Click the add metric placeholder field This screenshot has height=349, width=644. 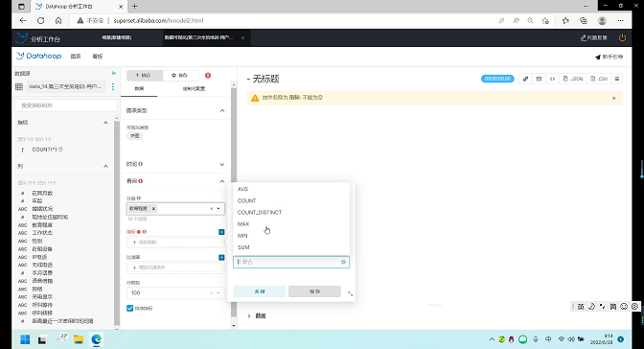pyautogui.click(x=175, y=243)
